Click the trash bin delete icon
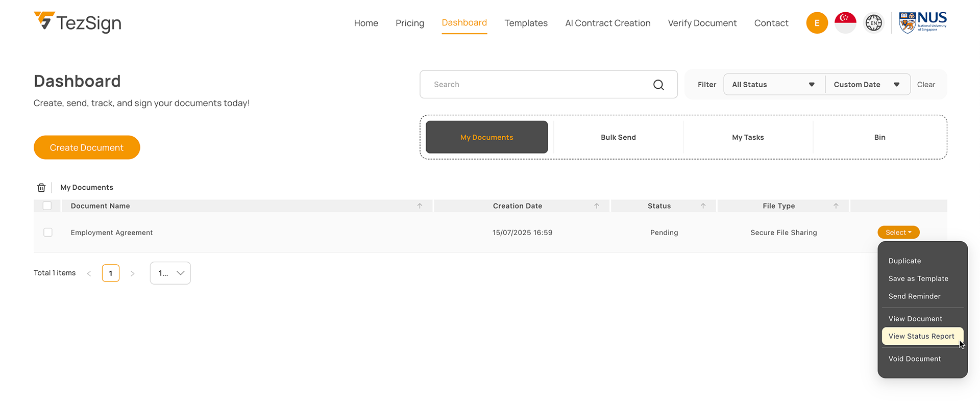Image resolution: width=980 pixels, height=408 pixels. tap(41, 188)
